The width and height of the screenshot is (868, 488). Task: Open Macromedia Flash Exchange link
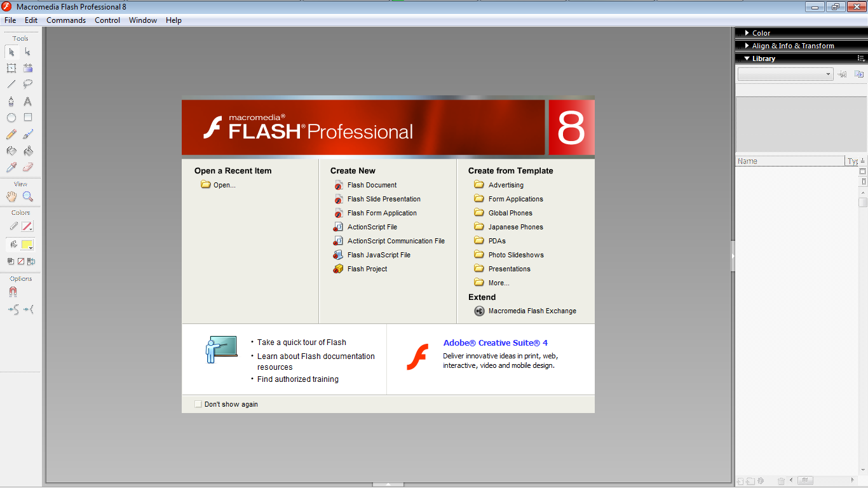(526, 311)
